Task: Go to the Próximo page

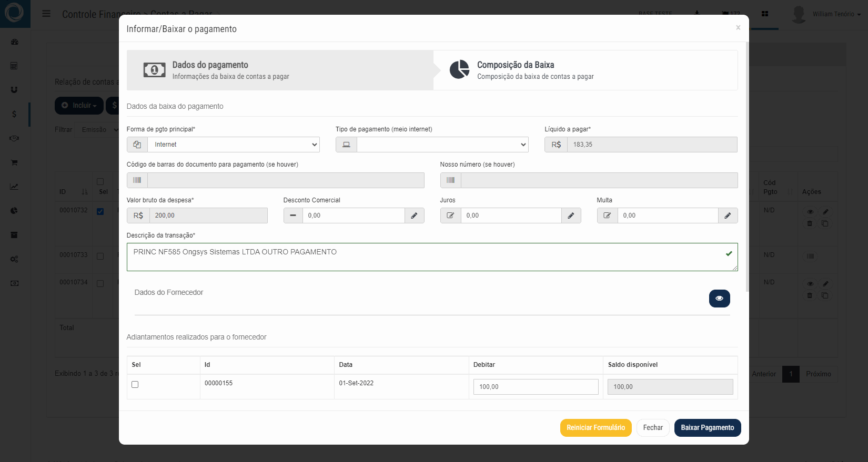Action: coord(819,374)
